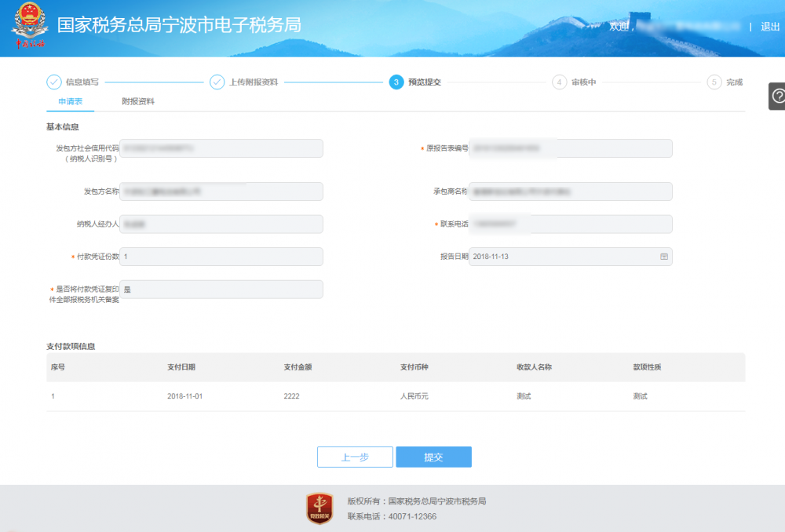Click the circle 4 on 审核中 step

tap(560, 81)
